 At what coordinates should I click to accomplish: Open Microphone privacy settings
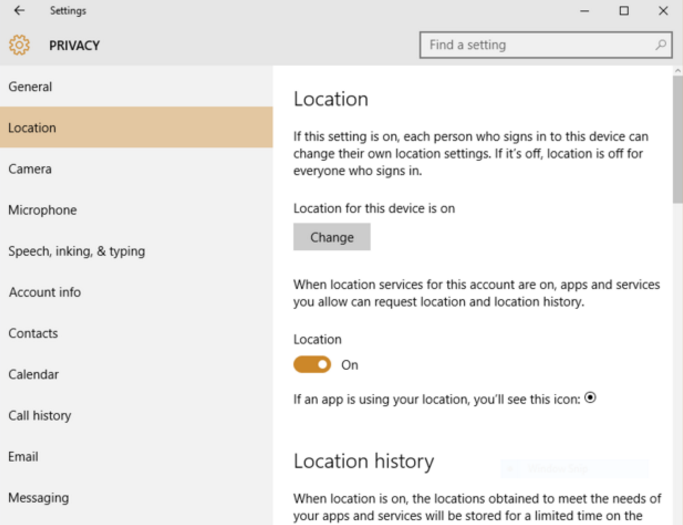pyautogui.click(x=136, y=210)
